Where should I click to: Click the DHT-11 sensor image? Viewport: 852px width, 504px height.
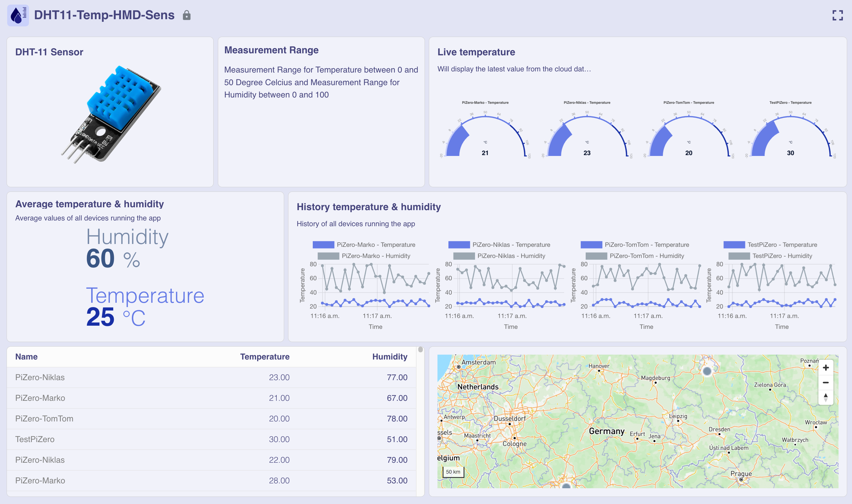pos(110,114)
